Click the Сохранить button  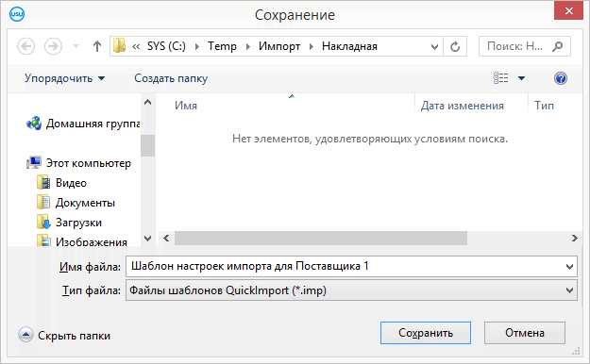(426, 333)
